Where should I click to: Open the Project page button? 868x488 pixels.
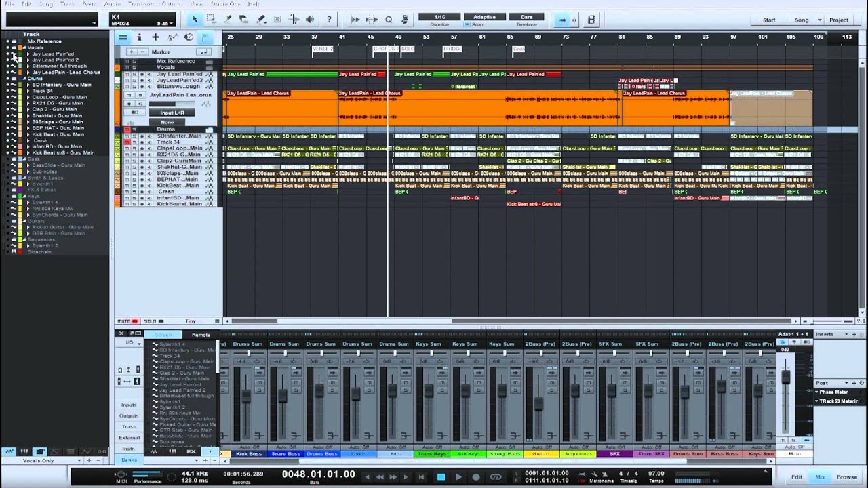(839, 20)
